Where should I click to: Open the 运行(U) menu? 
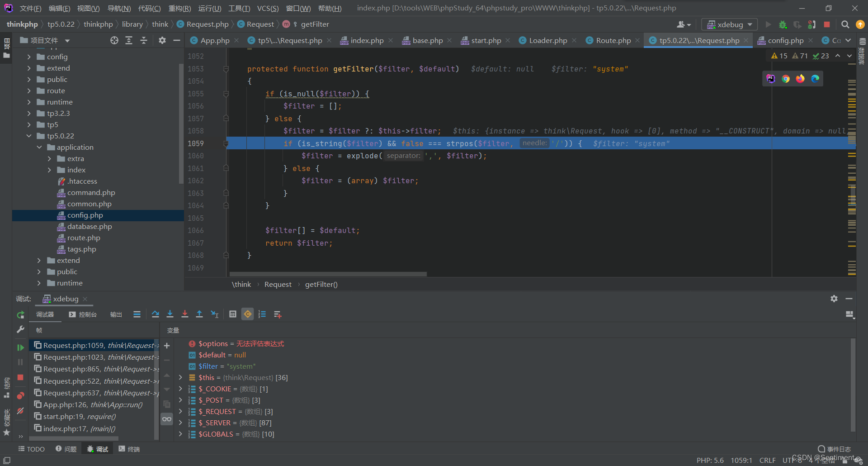(210, 8)
